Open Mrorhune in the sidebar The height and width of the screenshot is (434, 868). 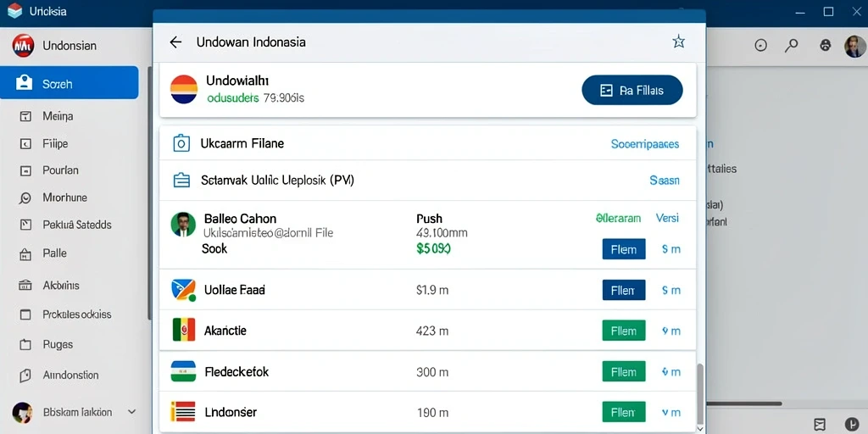(64, 198)
